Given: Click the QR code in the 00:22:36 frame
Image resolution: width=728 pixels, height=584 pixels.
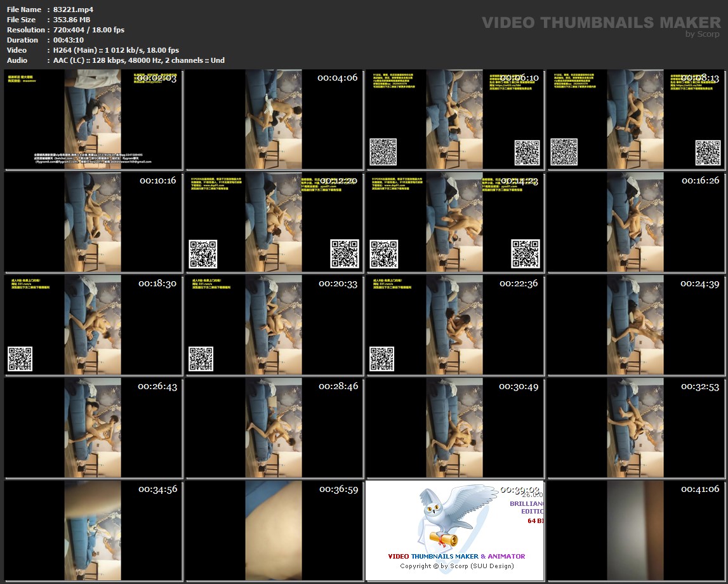Looking at the screenshot, I should [382, 359].
